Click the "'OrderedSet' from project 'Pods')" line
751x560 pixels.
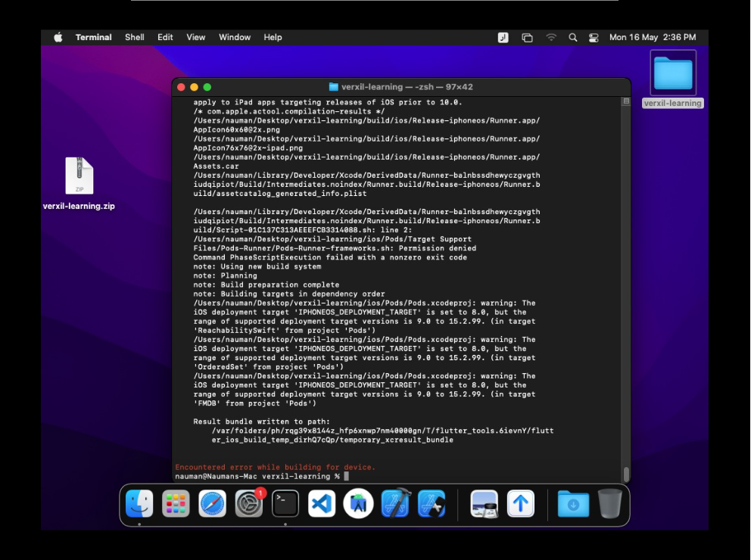click(x=268, y=367)
